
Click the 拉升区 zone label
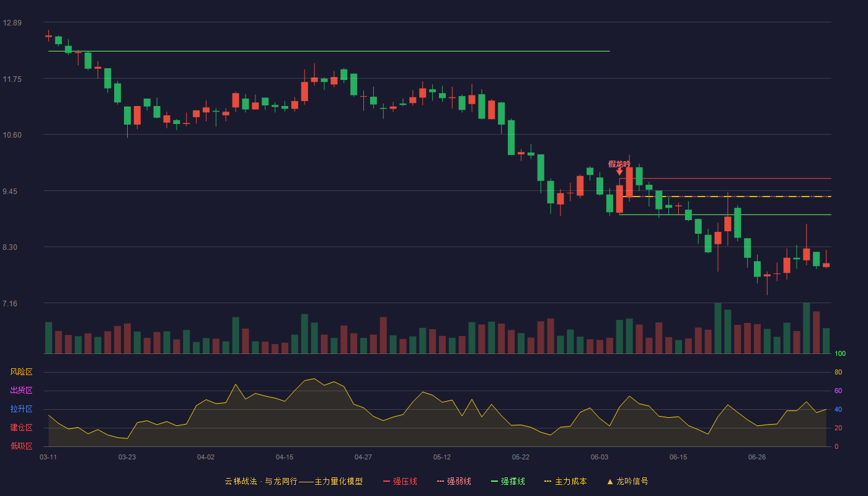[21, 409]
